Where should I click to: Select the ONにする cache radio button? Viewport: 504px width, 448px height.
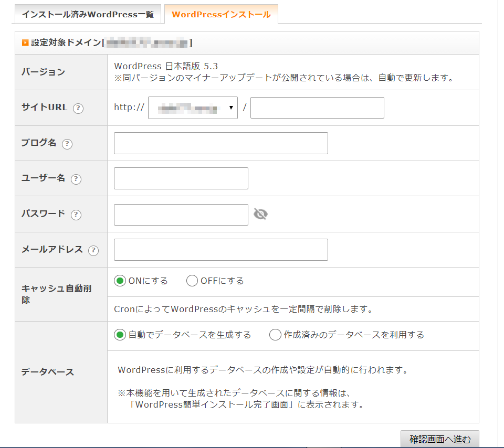point(120,281)
